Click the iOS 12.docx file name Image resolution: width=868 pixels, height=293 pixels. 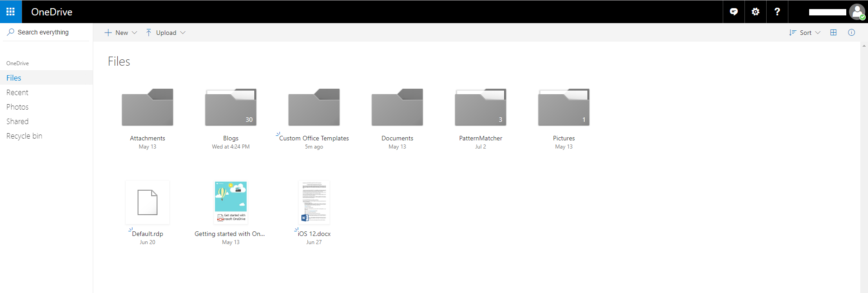[x=314, y=234]
